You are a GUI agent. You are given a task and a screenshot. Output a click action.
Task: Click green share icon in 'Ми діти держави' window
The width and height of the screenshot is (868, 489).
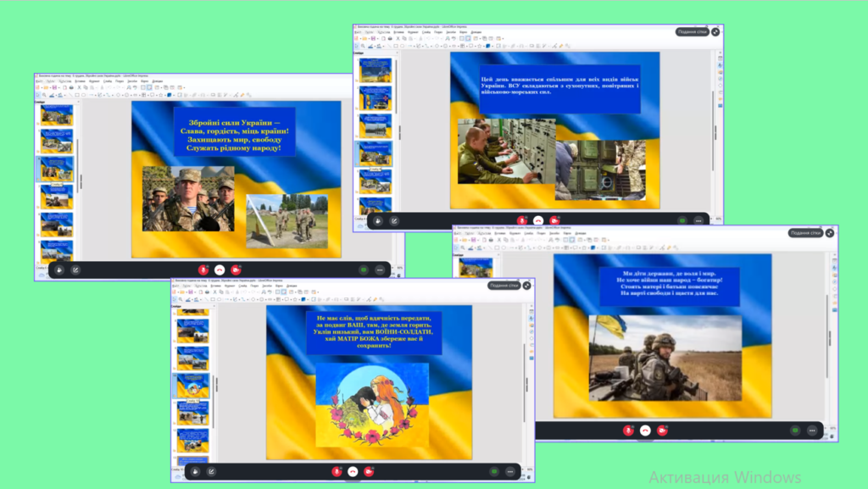click(x=795, y=431)
